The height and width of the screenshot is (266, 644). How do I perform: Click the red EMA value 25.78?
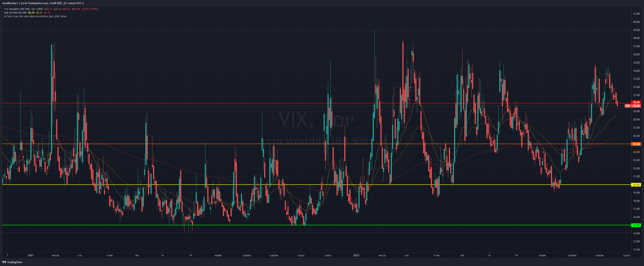click(x=47, y=13)
